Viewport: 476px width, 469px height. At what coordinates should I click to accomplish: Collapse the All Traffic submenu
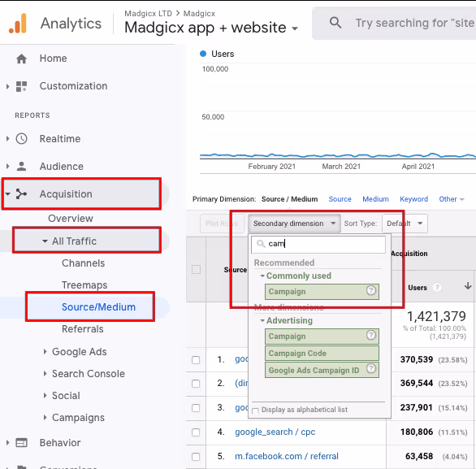(x=45, y=241)
